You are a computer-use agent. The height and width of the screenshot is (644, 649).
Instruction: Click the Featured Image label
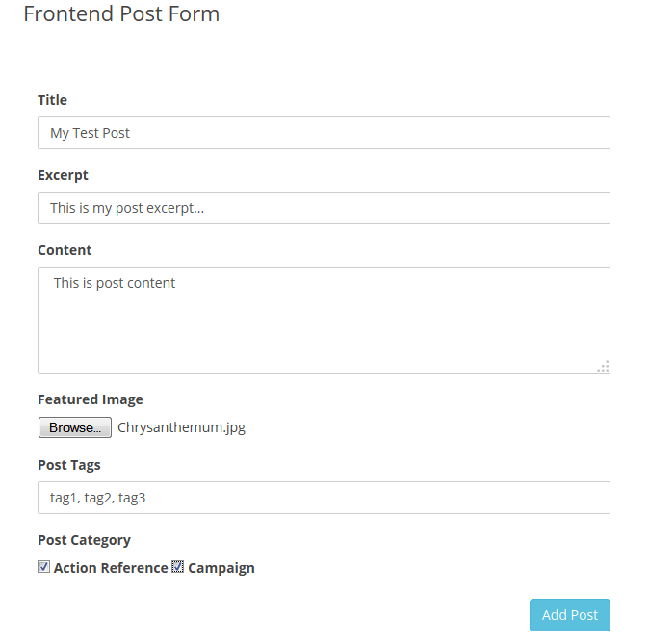pos(90,399)
